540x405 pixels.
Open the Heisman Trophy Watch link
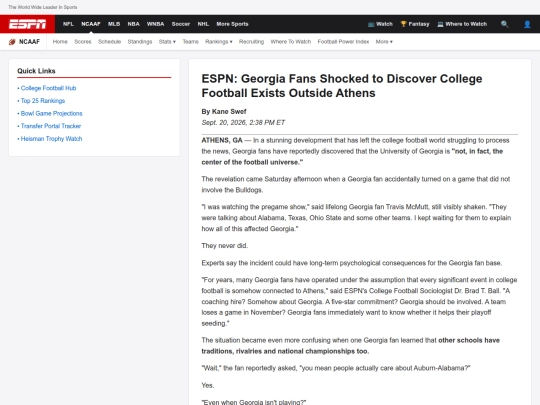coord(51,138)
